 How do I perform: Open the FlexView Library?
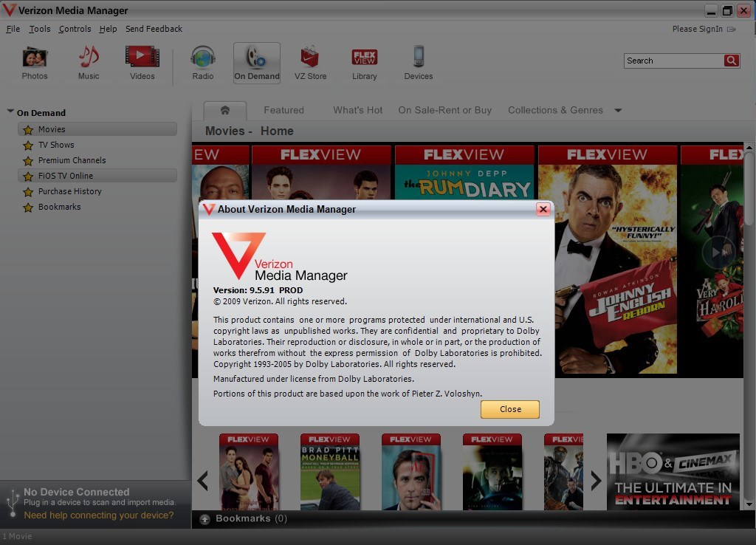pos(364,62)
